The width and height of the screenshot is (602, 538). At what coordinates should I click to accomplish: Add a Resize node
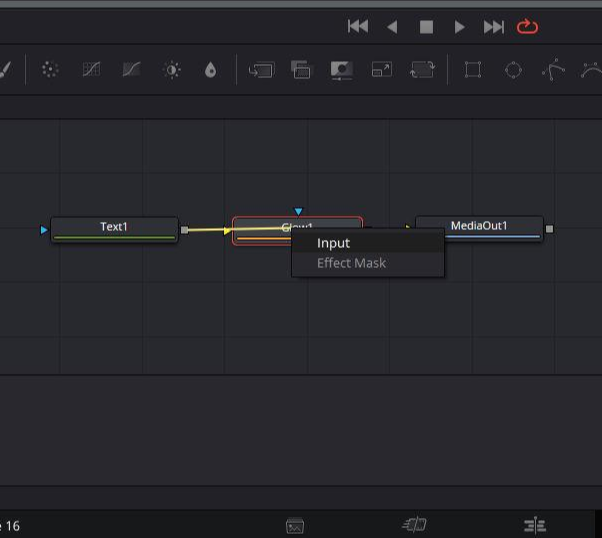382,70
